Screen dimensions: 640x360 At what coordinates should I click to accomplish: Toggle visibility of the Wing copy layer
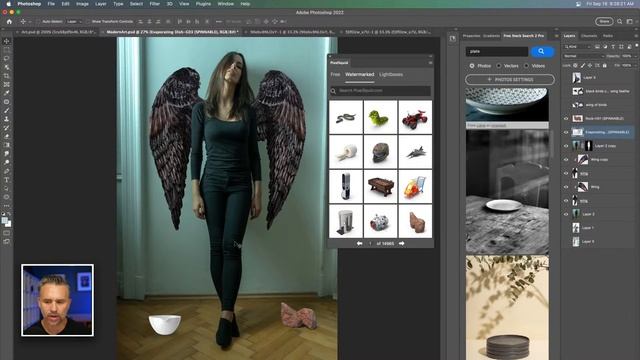tap(566, 160)
